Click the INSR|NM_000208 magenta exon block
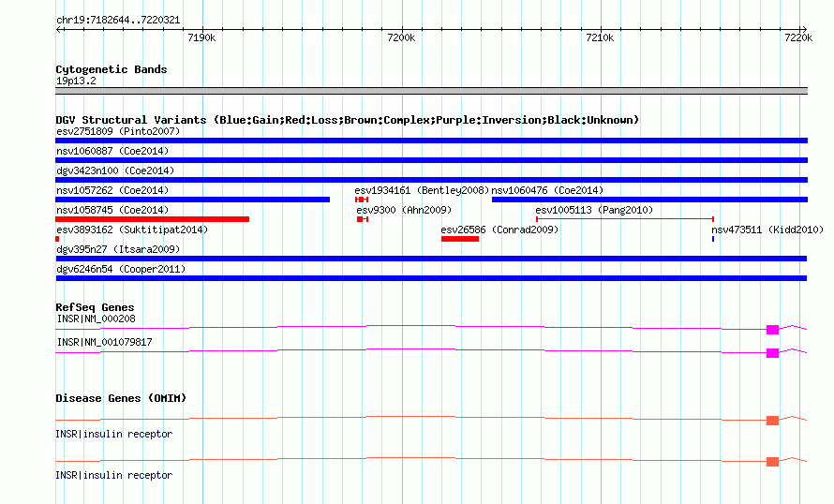834x504 pixels. coord(772,330)
